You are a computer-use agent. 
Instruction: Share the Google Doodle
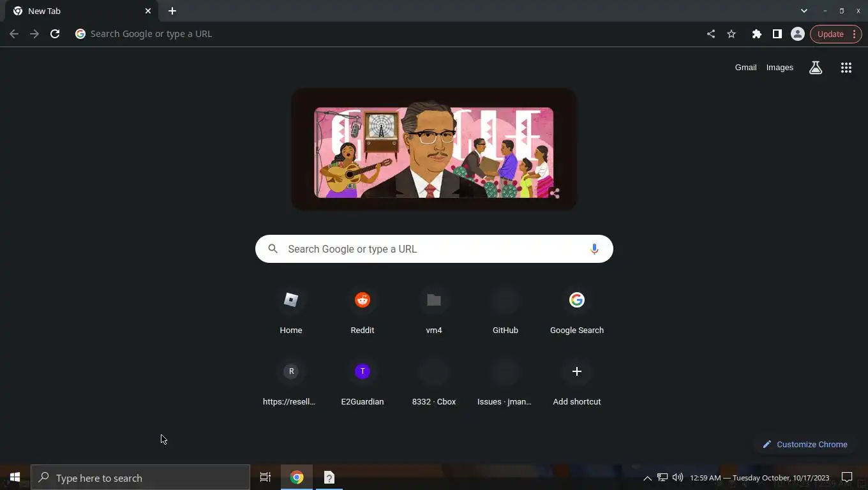(x=555, y=193)
